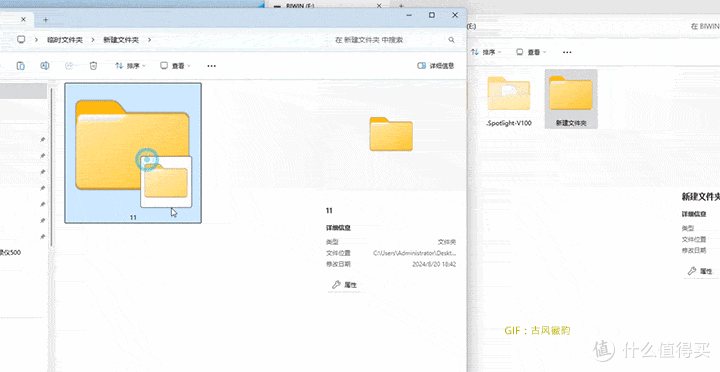Click the magnifier search icon in front window
This screenshot has width=720, height=372.
pyautogui.click(x=451, y=40)
